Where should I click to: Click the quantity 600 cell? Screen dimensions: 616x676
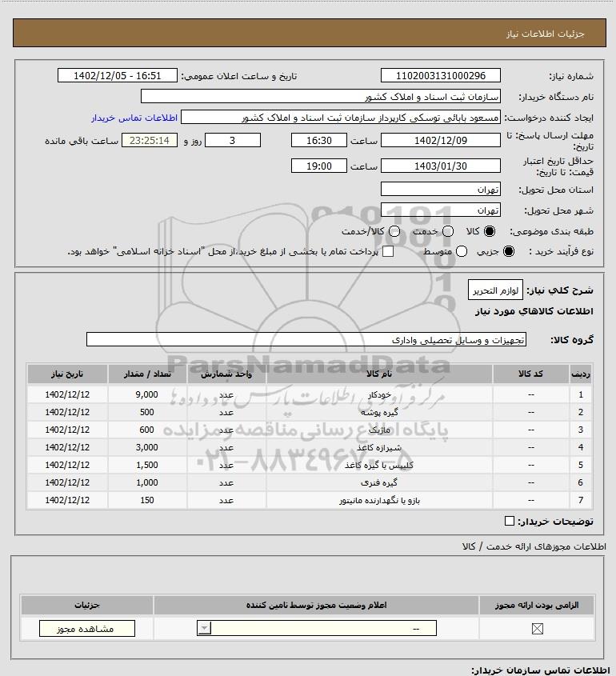[147, 430]
